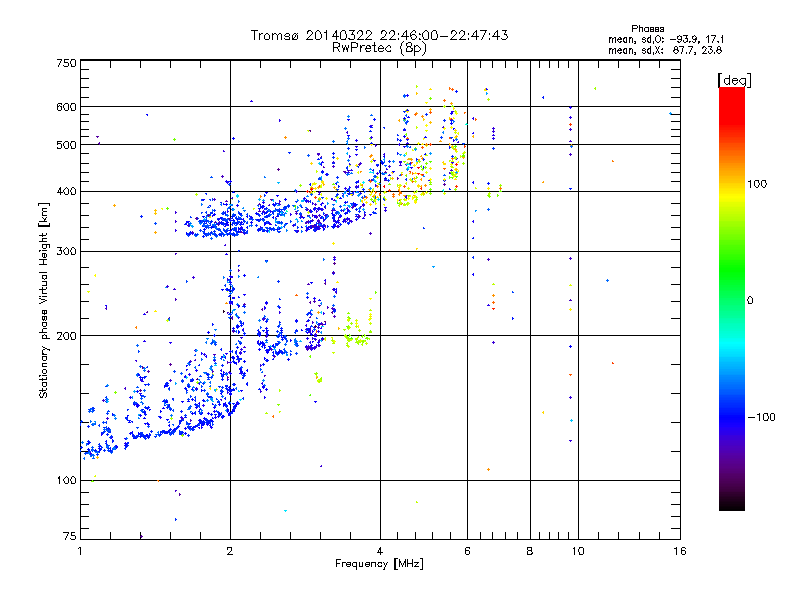This screenshot has width=800, height=600.
Task: Click x-axis tick label '8'
Action: (530, 551)
